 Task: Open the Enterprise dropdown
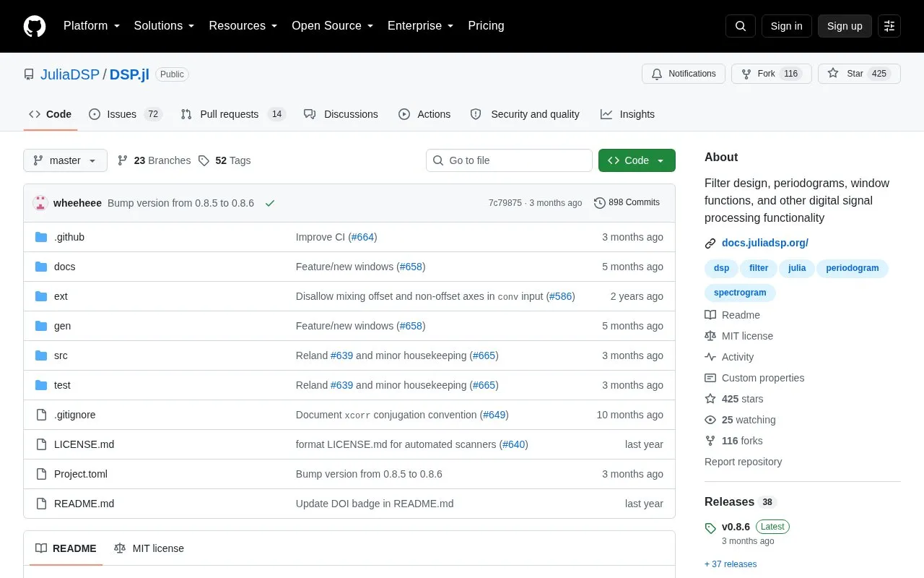click(421, 26)
